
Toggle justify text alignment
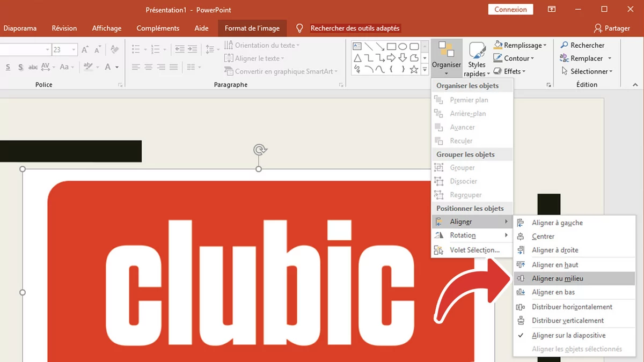174,67
